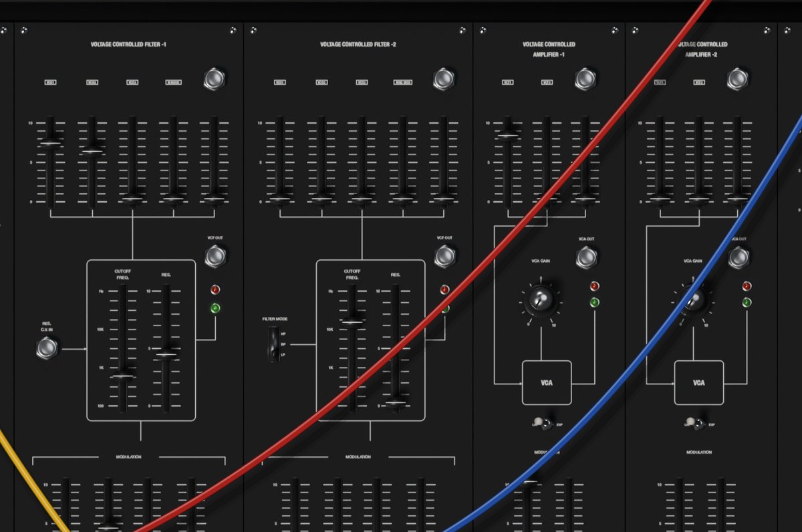Click the red LED on Filter -2
Screen dimensions: 802x532
(x=444, y=290)
